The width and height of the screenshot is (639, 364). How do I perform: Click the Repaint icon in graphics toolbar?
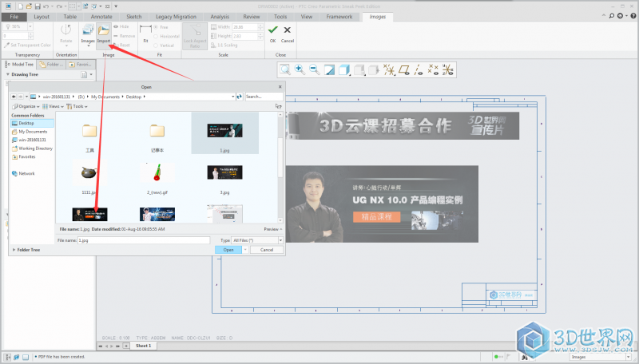tap(329, 70)
